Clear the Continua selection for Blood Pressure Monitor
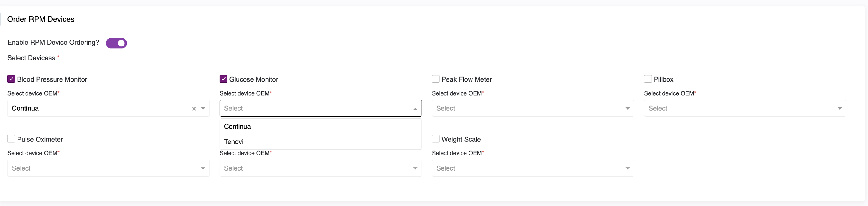Image resolution: width=868 pixels, height=206 pixels. (x=194, y=109)
